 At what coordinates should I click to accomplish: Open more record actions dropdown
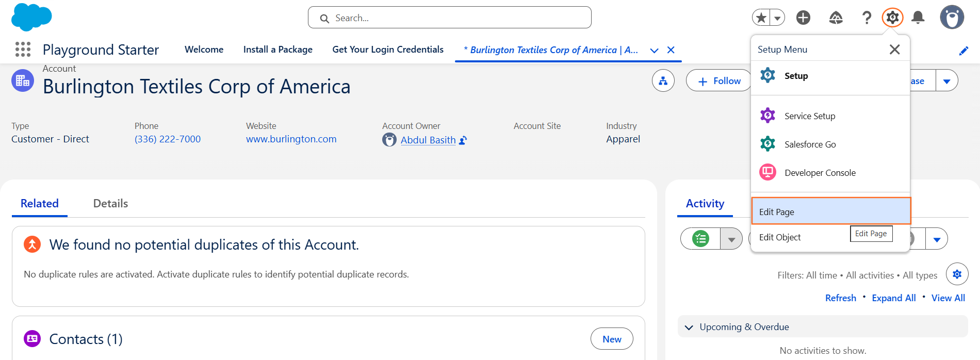[x=947, y=81]
